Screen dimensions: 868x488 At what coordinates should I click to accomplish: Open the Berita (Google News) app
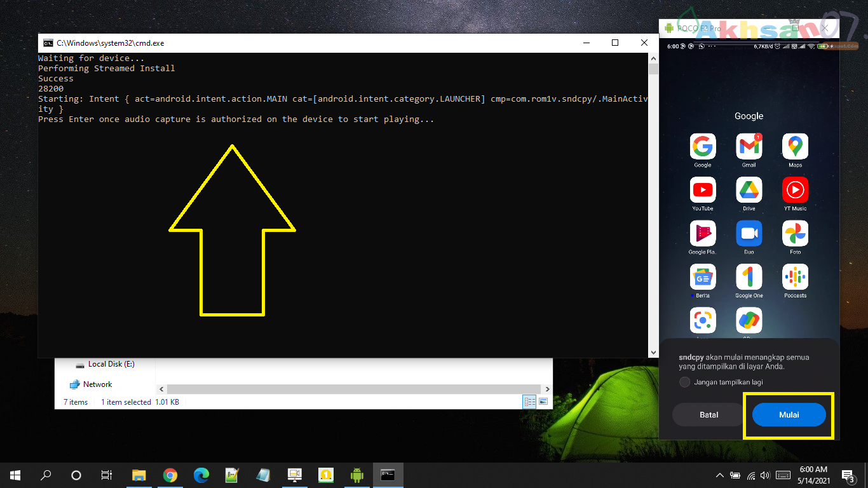703,277
